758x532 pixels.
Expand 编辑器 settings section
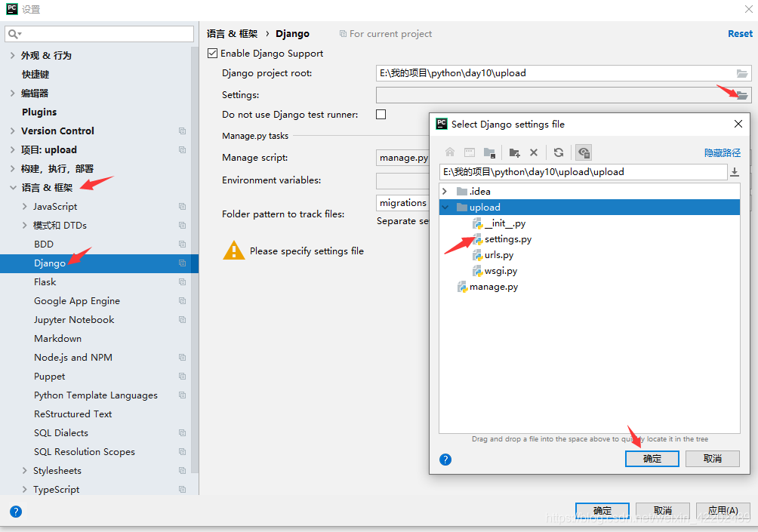point(13,94)
